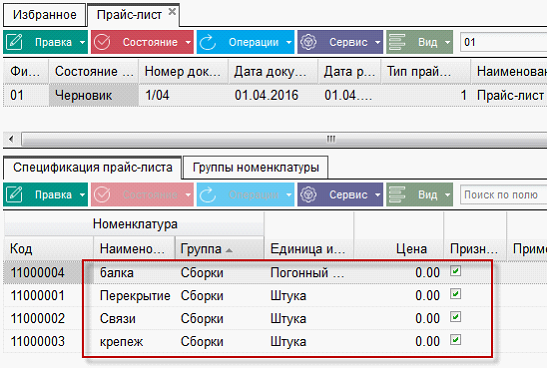Click pencil icon in specification Правка button
The image size is (547, 368).
point(14,195)
